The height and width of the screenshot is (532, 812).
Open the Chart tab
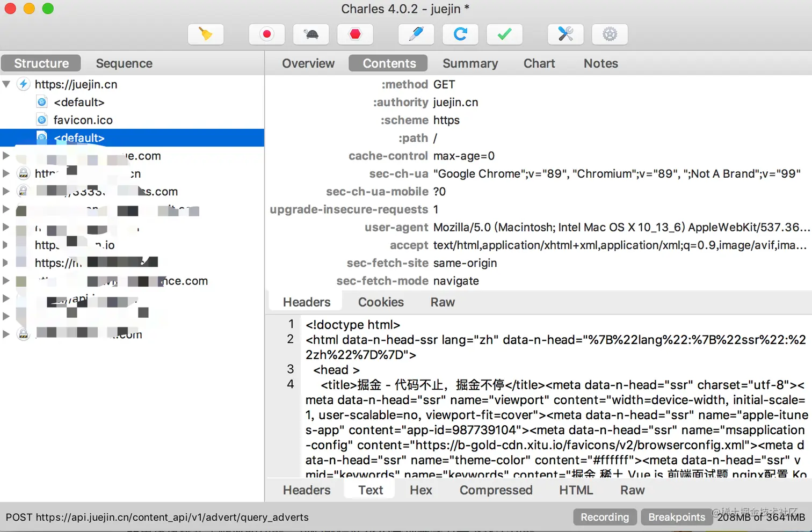[x=539, y=63]
